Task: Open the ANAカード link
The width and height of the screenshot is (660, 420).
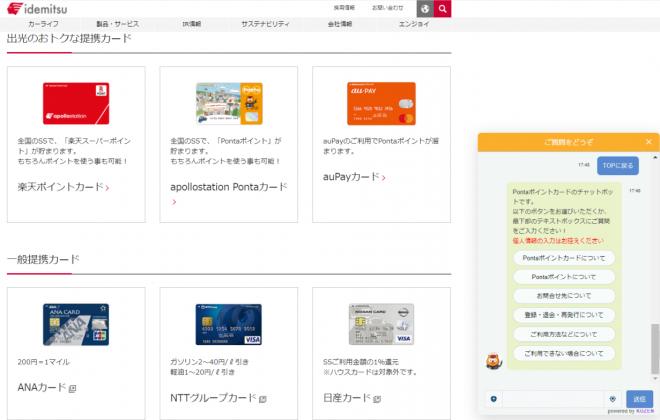Action: click(42, 388)
